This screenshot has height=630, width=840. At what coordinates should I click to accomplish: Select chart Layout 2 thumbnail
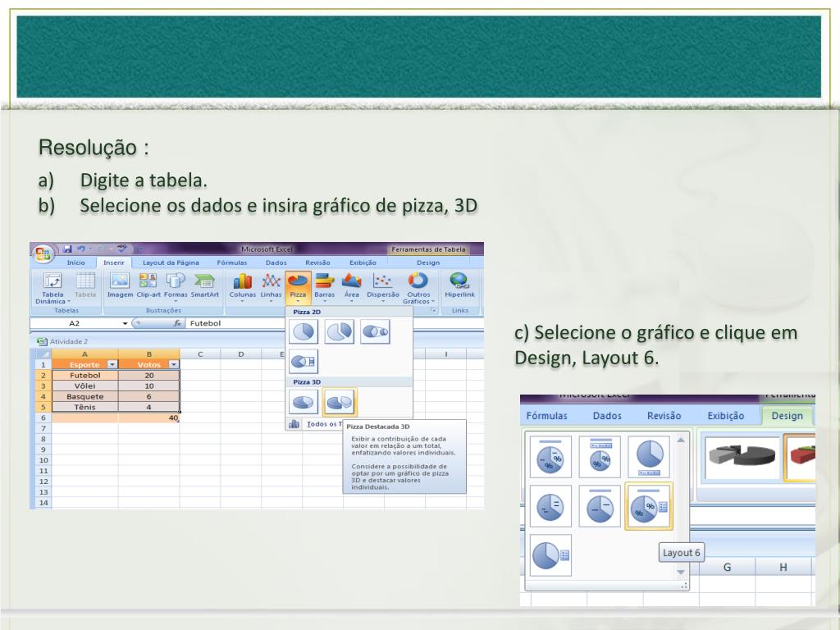(x=600, y=456)
